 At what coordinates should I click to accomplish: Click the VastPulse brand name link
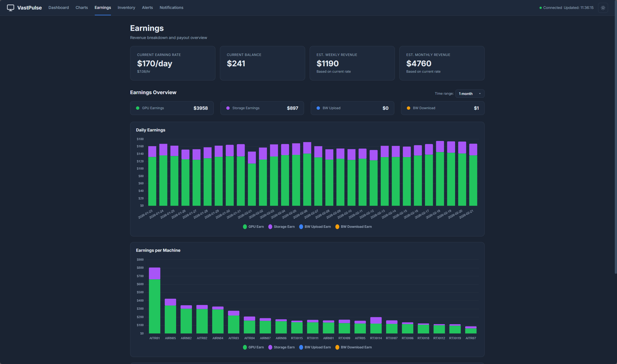coord(30,8)
